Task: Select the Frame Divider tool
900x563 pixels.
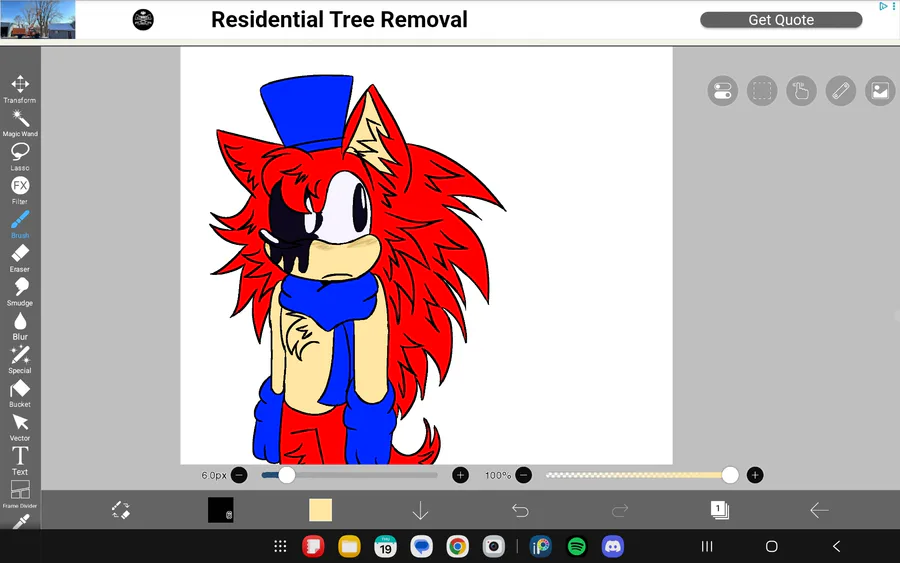Action: (x=20, y=495)
